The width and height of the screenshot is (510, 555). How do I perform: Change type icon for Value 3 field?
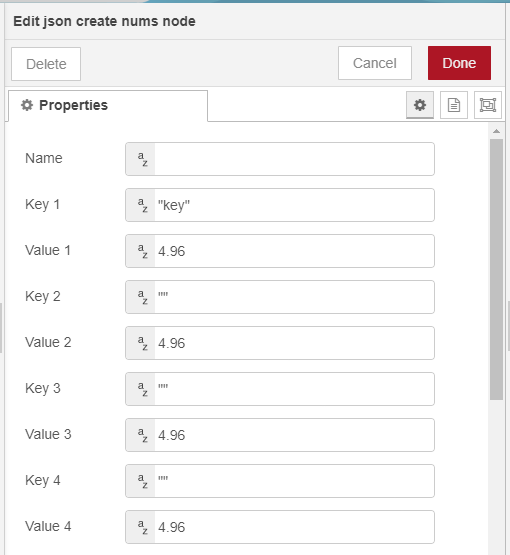pos(141,435)
